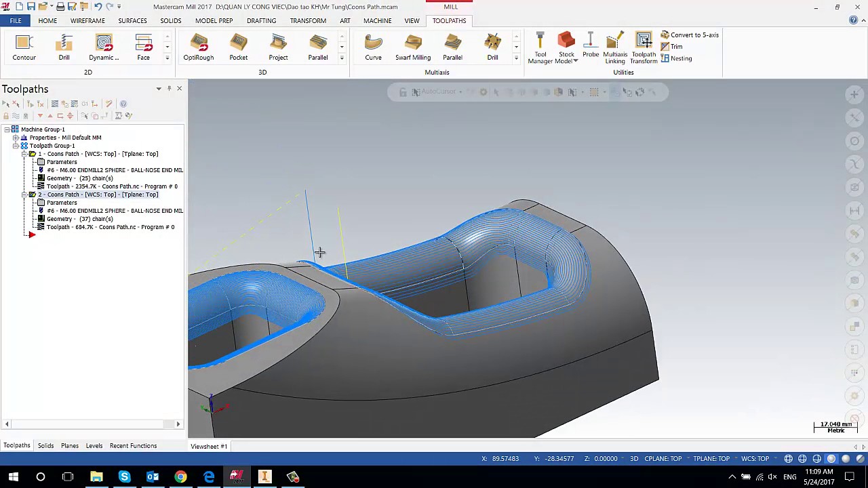Screen dimensions: 868x488
Task: Pick the Drill icon in the Multiaxis group
Action: (x=492, y=47)
